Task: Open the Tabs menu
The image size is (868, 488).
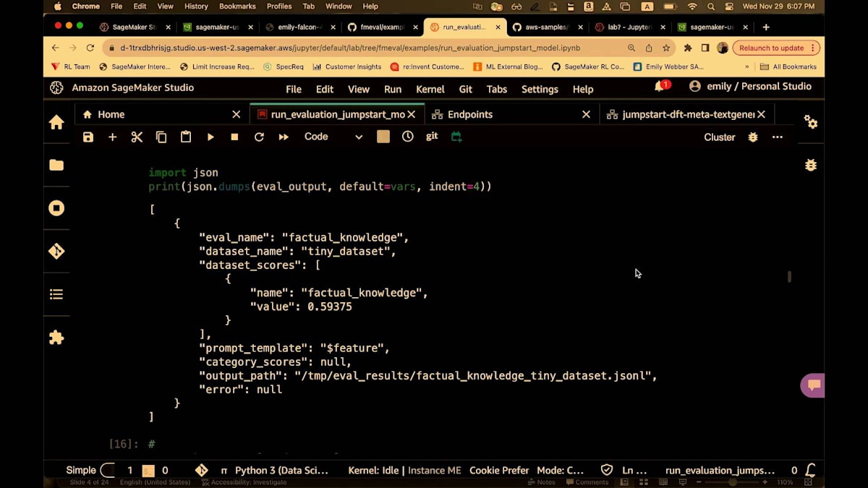Action: tap(497, 89)
